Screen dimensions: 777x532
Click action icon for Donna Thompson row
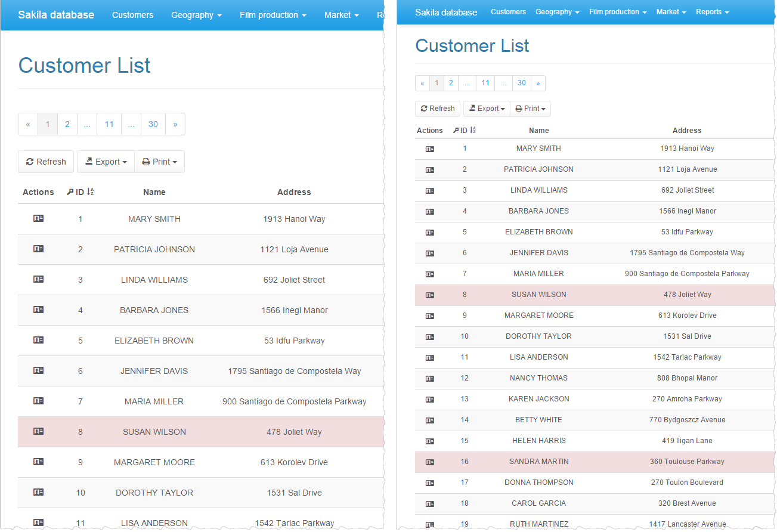click(429, 483)
